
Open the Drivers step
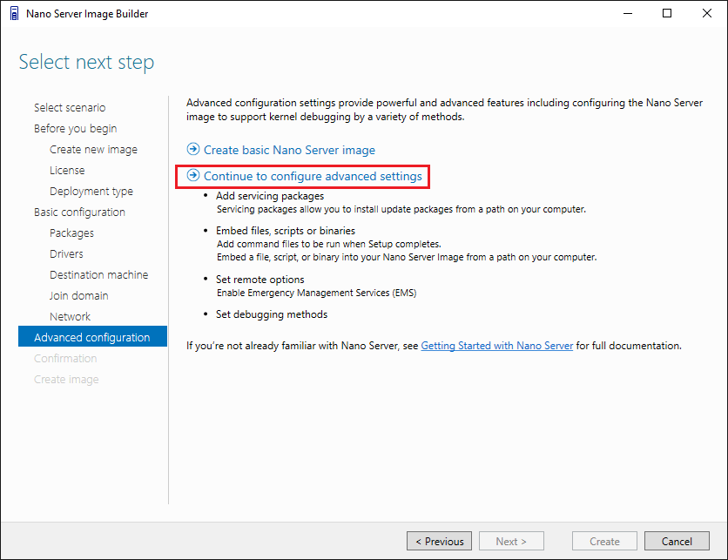click(x=66, y=253)
